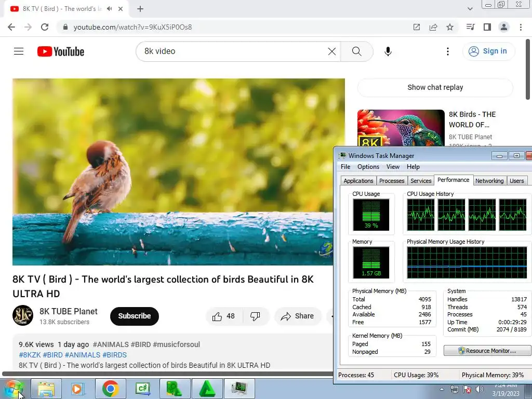Viewport: 532px width, 399px height.
Task: Select the Performance tab
Action: pyautogui.click(x=453, y=180)
